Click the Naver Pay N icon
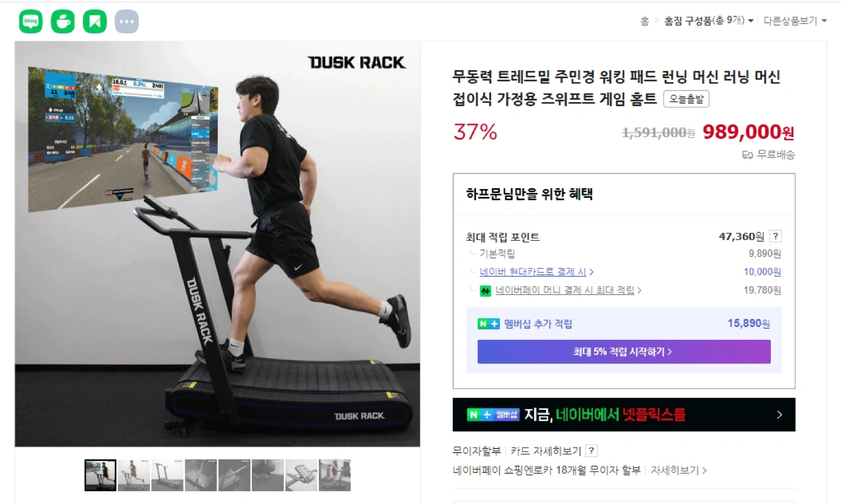The height and width of the screenshot is (504, 841). (x=485, y=290)
